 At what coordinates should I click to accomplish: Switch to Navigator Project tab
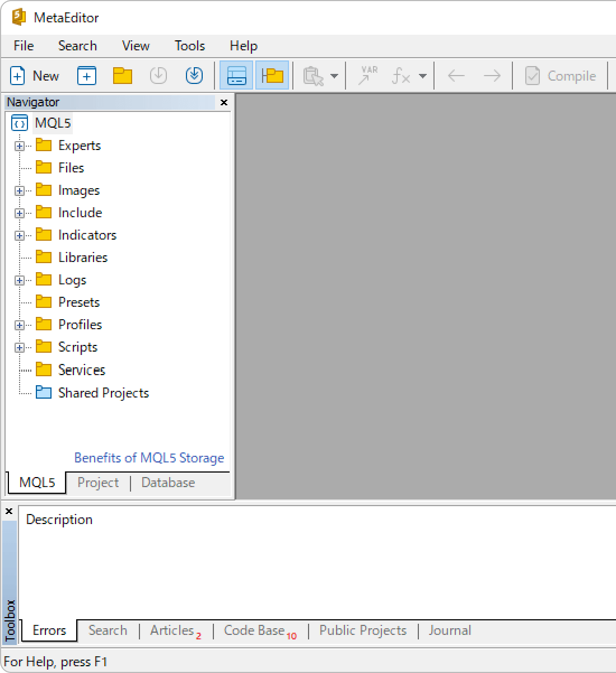(x=98, y=483)
